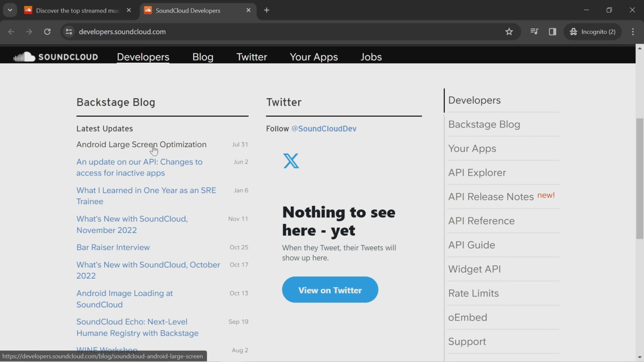The height and width of the screenshot is (362, 644).
Task: Open API Guide in the sidebar
Action: click(471, 245)
